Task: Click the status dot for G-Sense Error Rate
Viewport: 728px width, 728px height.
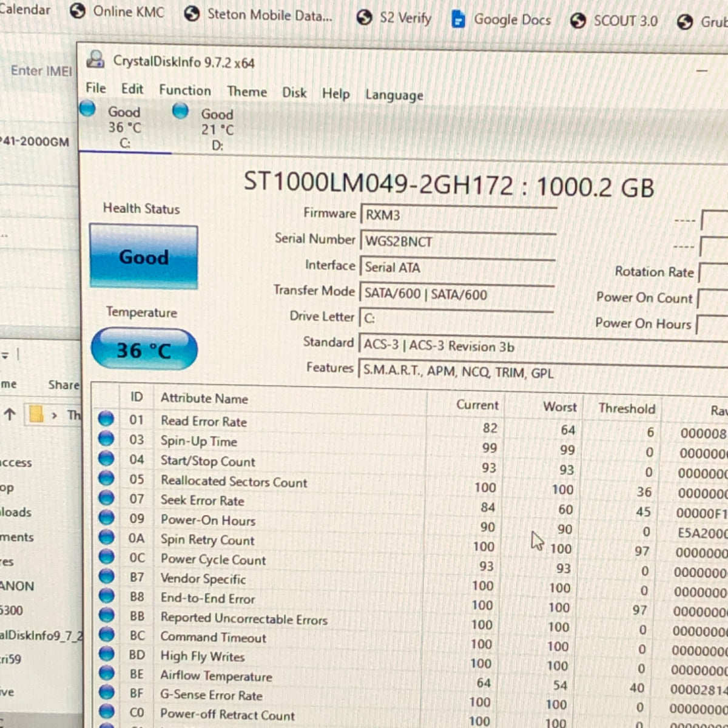Action: coord(106,692)
